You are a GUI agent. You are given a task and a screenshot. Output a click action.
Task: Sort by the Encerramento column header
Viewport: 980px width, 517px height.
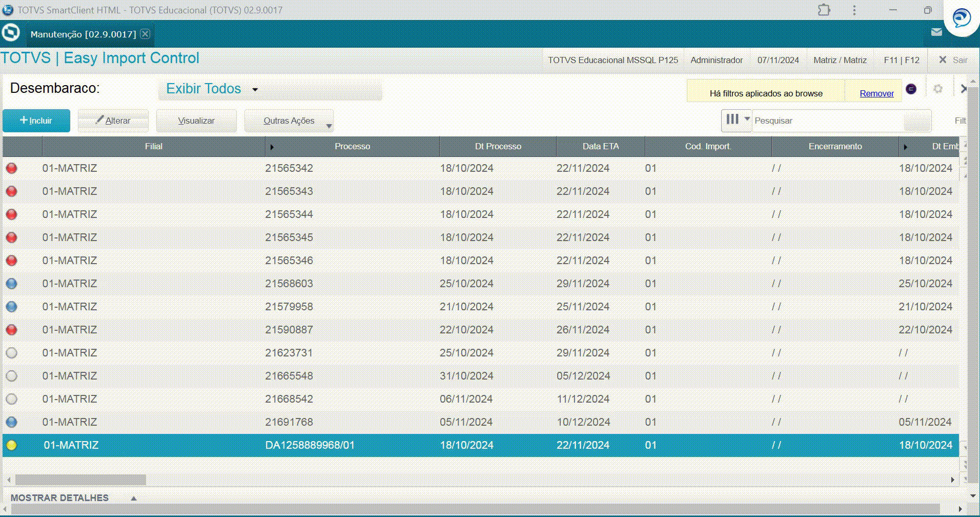click(x=835, y=147)
